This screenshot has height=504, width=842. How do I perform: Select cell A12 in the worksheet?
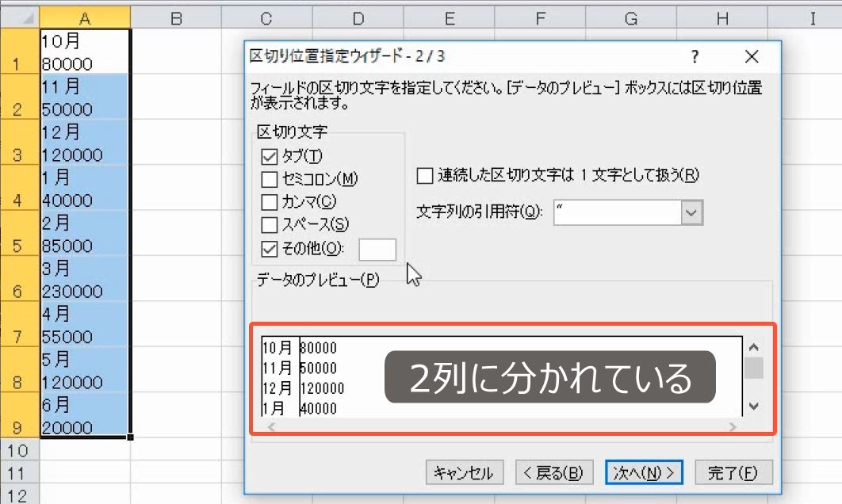coord(85,495)
